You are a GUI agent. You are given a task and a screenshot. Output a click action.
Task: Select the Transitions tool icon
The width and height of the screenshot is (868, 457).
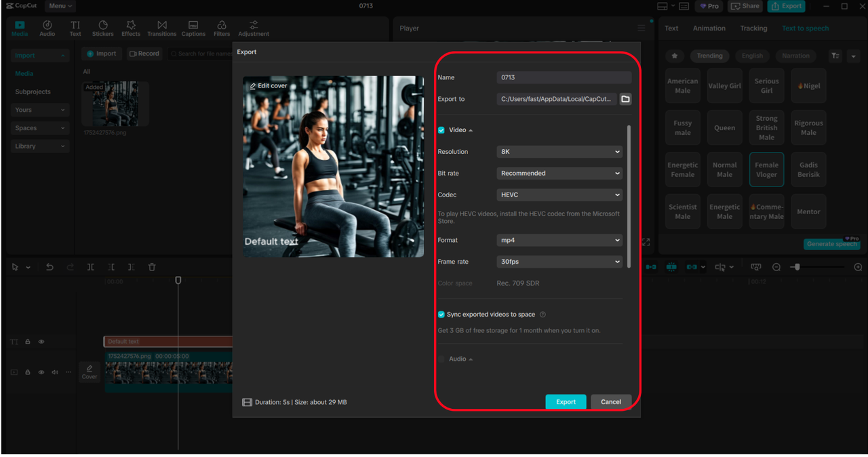pyautogui.click(x=161, y=26)
